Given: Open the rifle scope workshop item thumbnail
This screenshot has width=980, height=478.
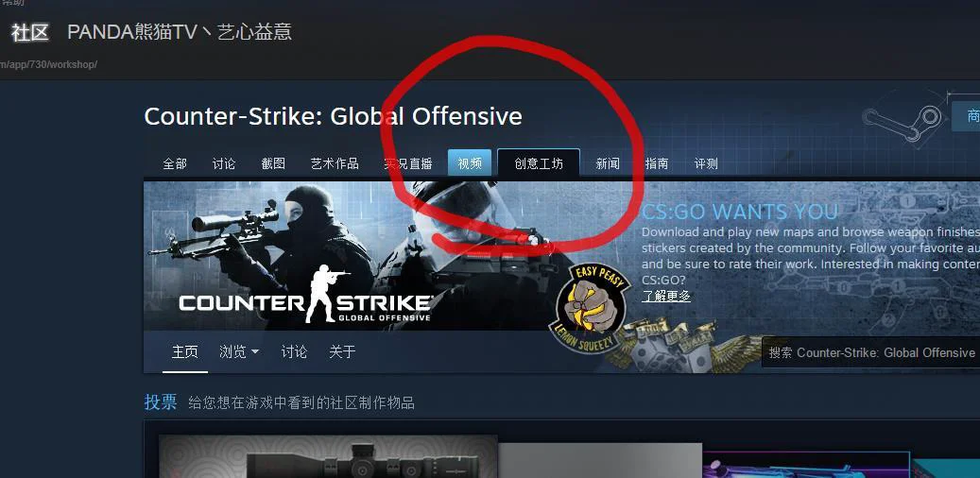Looking at the screenshot, I should click(x=328, y=457).
